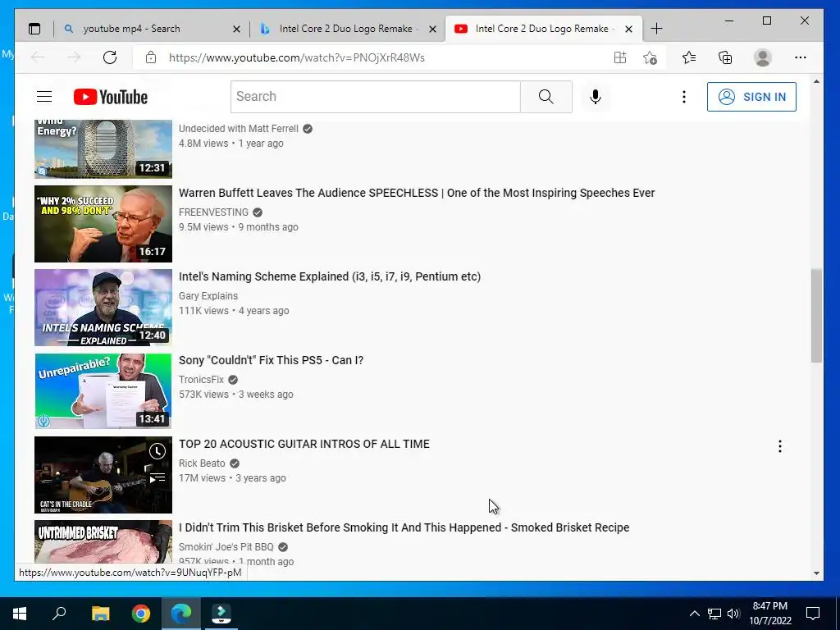Click Rick Beato channel name
This screenshot has height=630, width=840.
click(x=202, y=463)
